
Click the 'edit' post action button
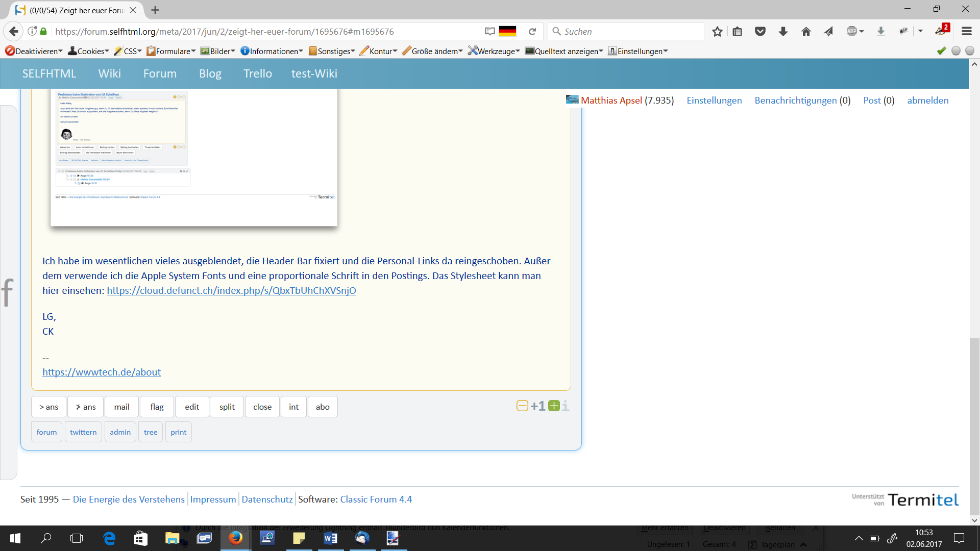pos(191,406)
